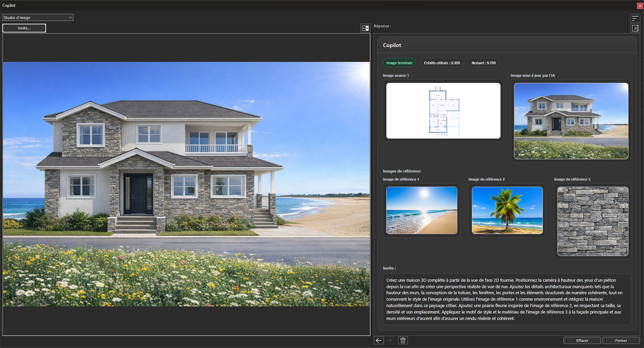Click the large generated house preview image
Image resolution: width=644 pixels, height=348 pixels.
(x=186, y=184)
